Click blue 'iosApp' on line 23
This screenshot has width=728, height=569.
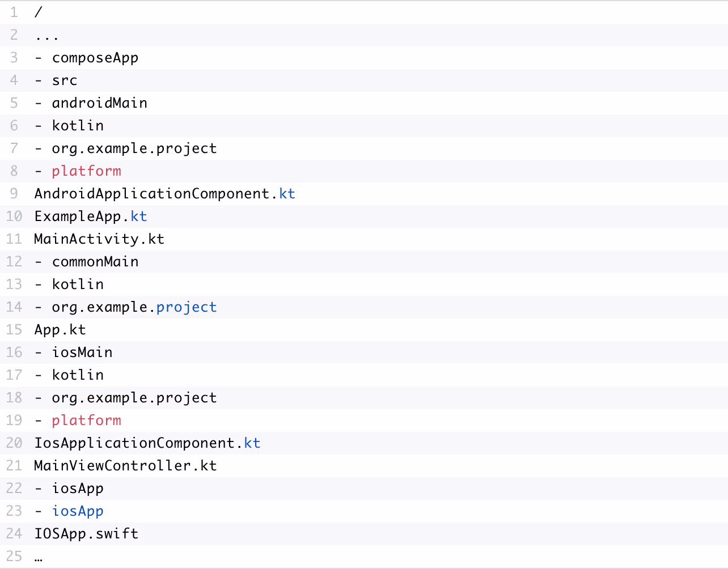tap(78, 511)
